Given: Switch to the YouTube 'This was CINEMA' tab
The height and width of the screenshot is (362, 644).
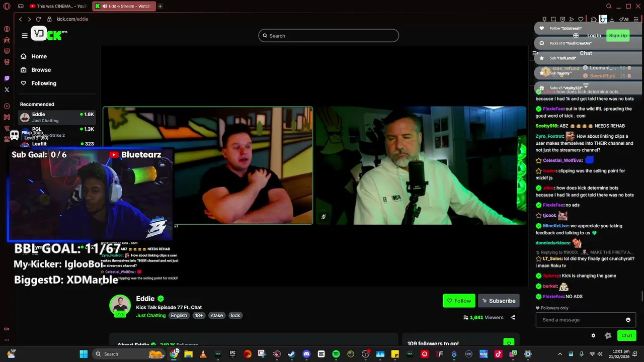Looking at the screenshot, I should click(58, 6).
